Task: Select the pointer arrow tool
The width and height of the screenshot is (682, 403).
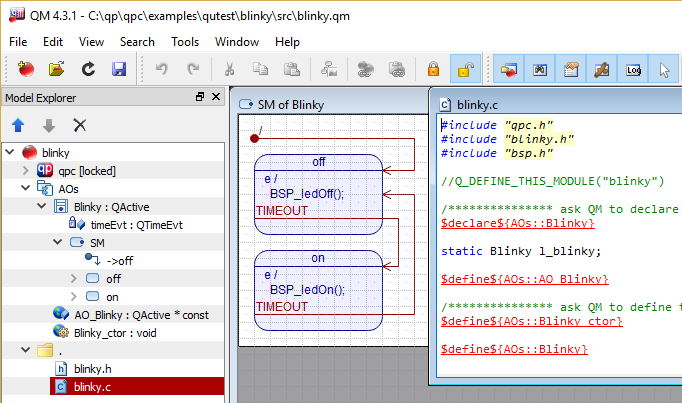Action: tap(664, 69)
